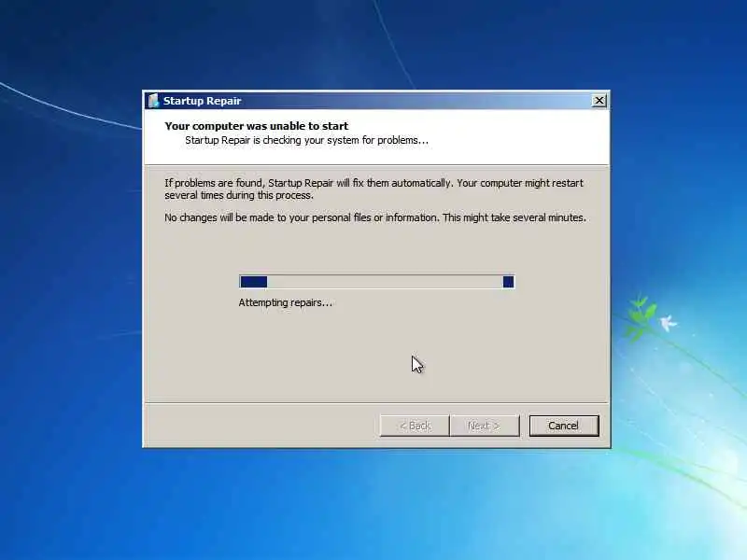Click the disabled Back button

point(415,426)
